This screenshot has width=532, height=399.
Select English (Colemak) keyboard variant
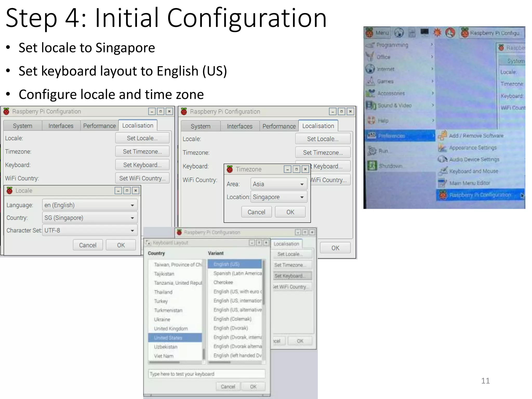pos(235,319)
